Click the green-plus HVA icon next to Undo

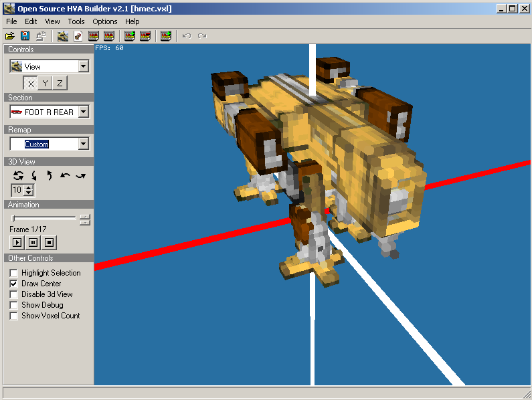[166, 35]
